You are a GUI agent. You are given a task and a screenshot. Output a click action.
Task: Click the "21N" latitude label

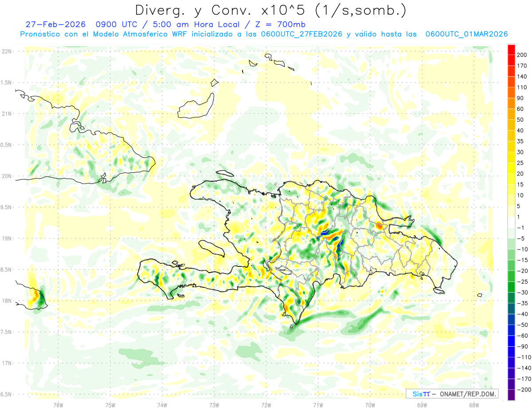[x=7, y=114]
